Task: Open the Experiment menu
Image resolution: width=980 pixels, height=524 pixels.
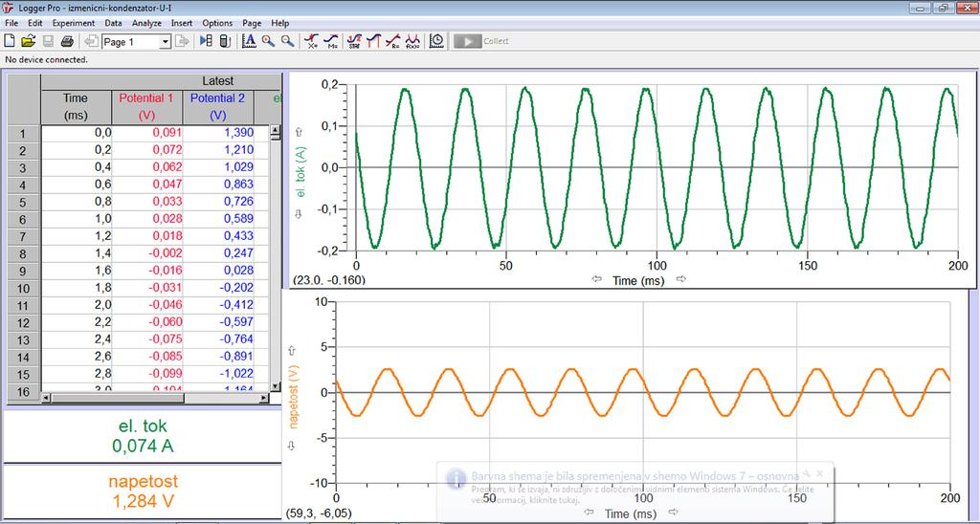Action: 73,23
